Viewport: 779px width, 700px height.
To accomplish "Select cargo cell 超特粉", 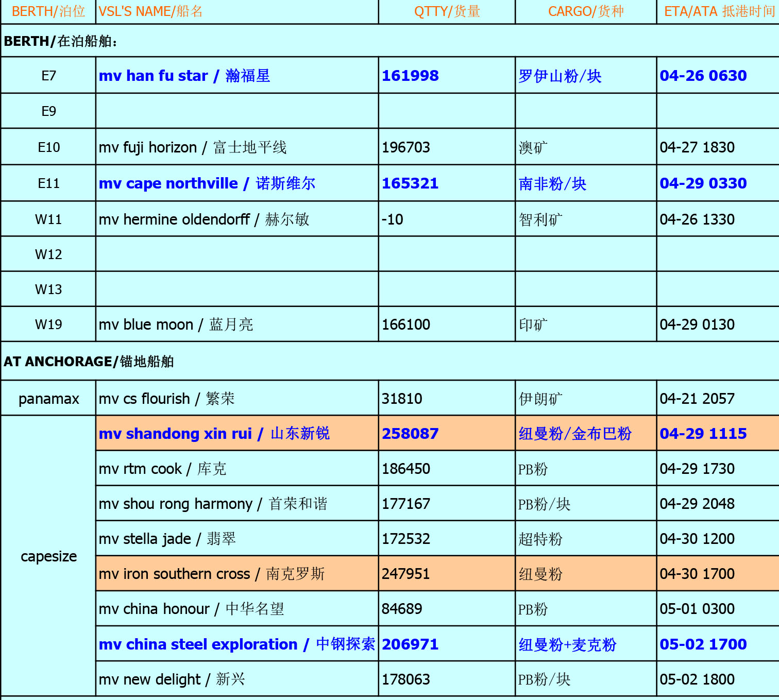I will coord(586,538).
